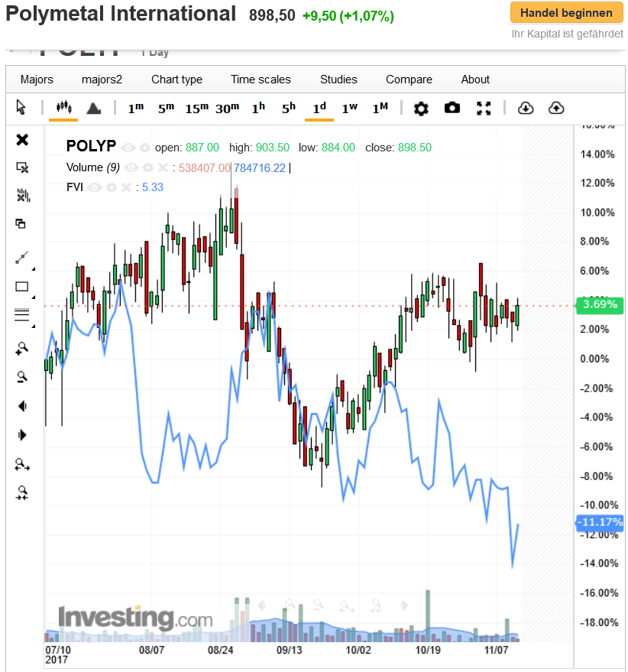Open FVI indicator settings gear
This screenshot has height=672, width=628.
coord(112,187)
